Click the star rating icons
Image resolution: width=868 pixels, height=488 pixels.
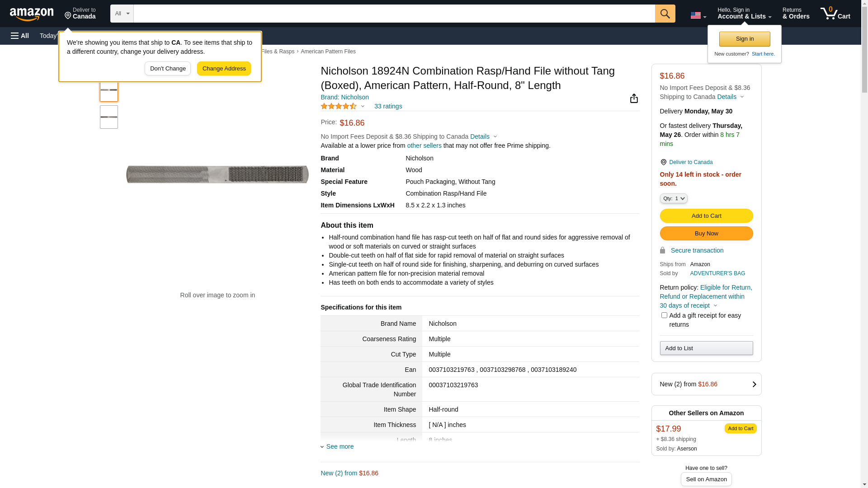tap(339, 106)
